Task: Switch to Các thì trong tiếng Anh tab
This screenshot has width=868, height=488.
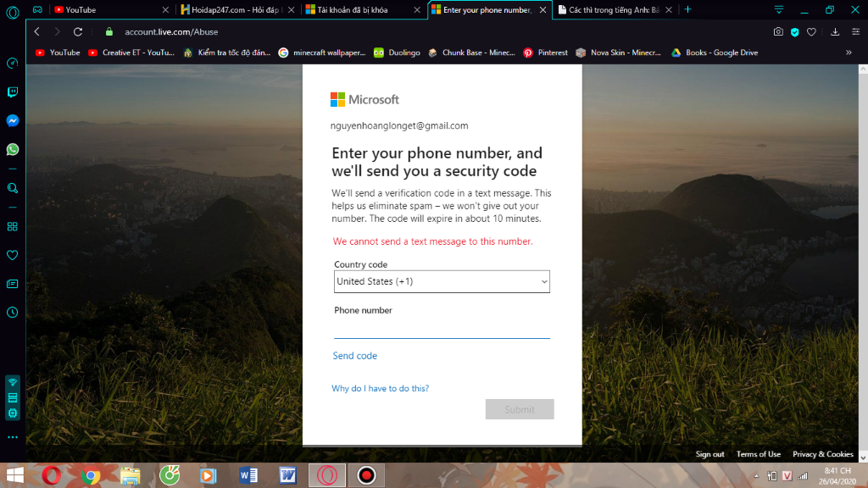Action: click(615, 10)
